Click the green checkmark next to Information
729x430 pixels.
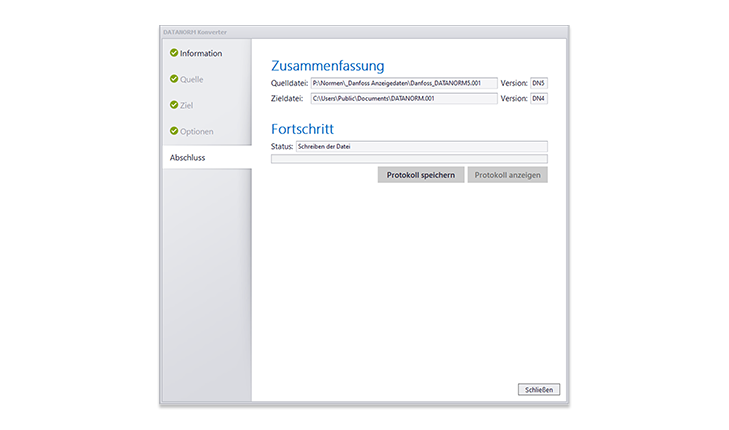174,53
